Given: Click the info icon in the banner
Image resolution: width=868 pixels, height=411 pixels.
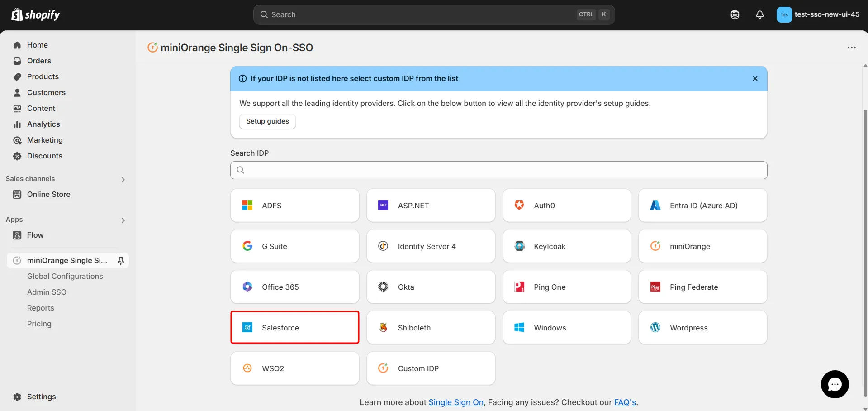Looking at the screenshot, I should 242,78.
